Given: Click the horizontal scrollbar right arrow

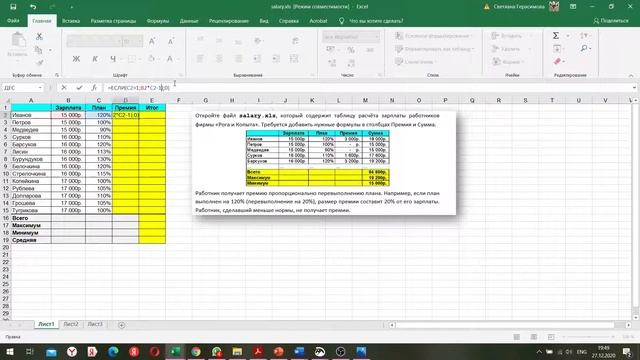Looking at the screenshot, I should pos(628,325).
